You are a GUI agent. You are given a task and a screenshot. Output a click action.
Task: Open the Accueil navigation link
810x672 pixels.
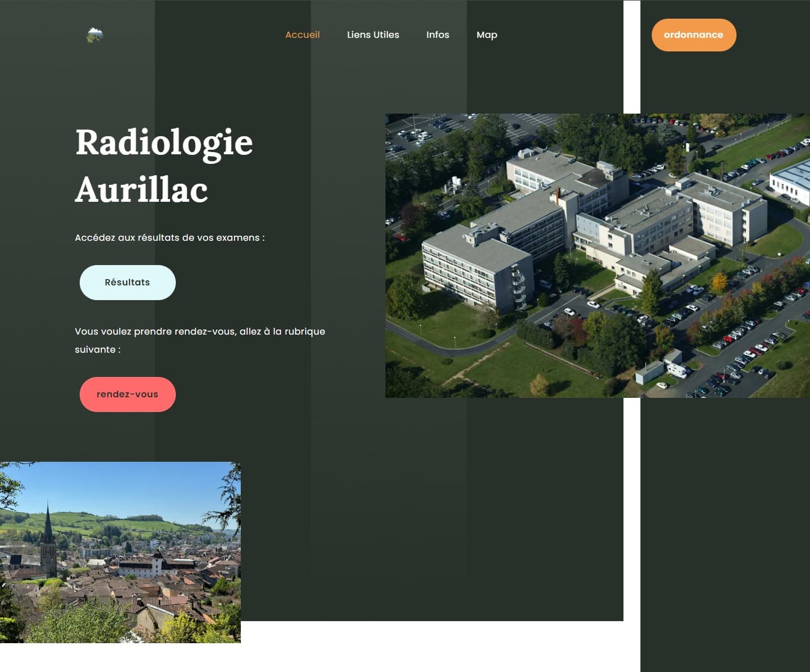tap(302, 35)
